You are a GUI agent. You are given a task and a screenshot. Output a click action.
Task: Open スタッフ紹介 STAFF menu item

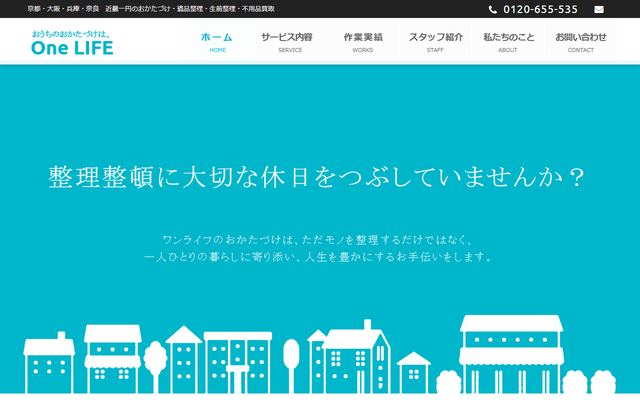click(436, 42)
